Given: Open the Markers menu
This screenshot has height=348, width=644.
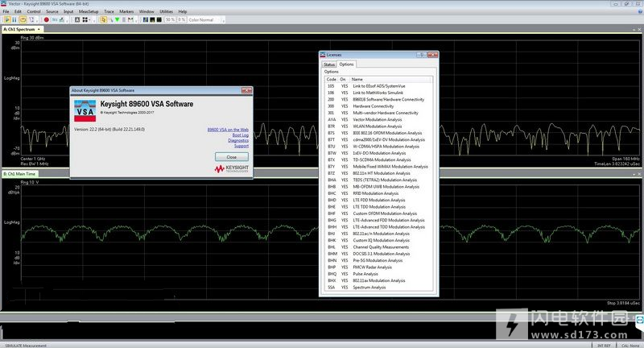Looking at the screenshot, I should [x=126, y=11].
